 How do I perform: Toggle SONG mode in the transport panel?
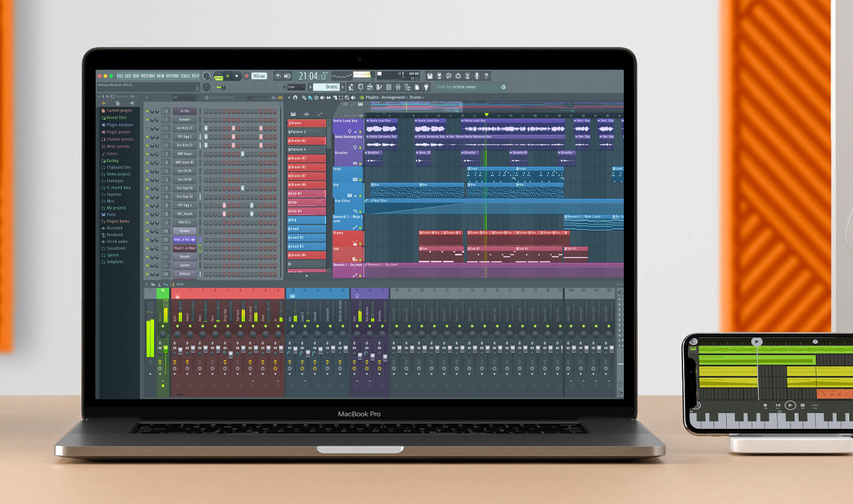(218, 76)
